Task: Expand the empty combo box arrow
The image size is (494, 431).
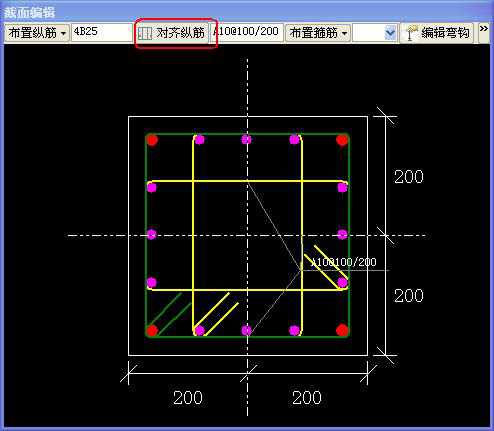Action: coord(390,33)
